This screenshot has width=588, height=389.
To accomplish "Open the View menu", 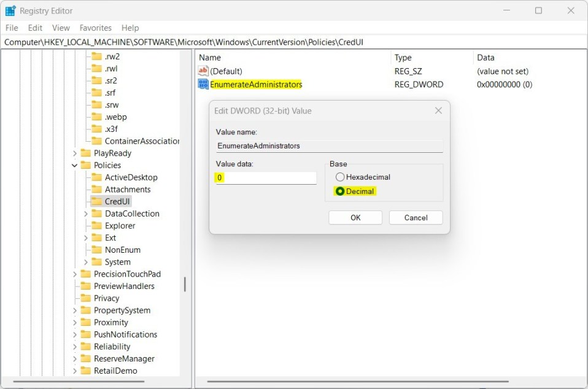I will point(61,28).
